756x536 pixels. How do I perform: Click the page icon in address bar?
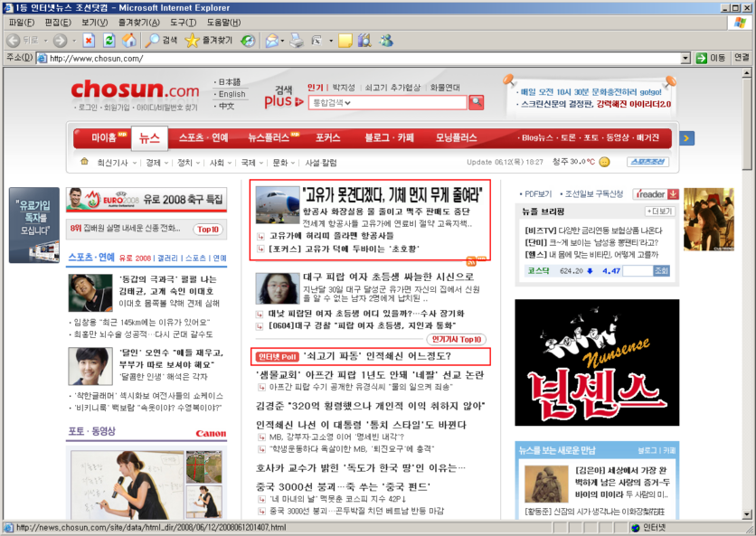coord(43,59)
